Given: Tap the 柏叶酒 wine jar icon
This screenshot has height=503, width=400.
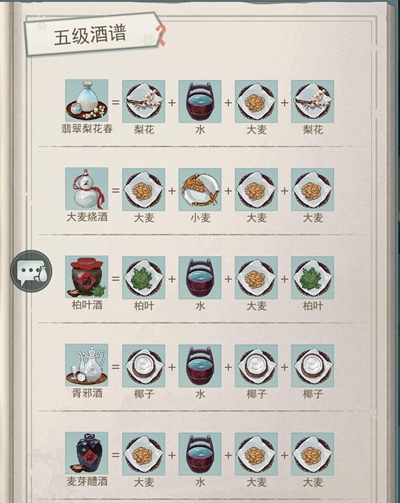Looking at the screenshot, I should tap(87, 277).
